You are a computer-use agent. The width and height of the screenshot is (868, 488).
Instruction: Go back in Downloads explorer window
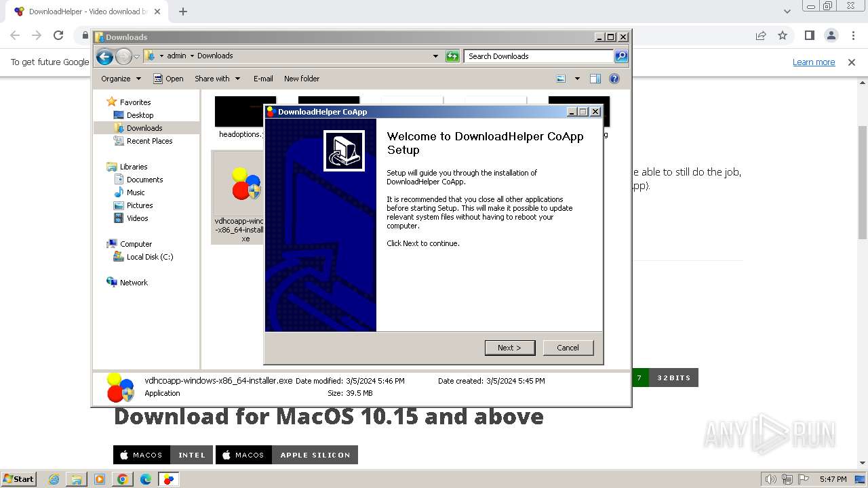pyautogui.click(x=104, y=56)
